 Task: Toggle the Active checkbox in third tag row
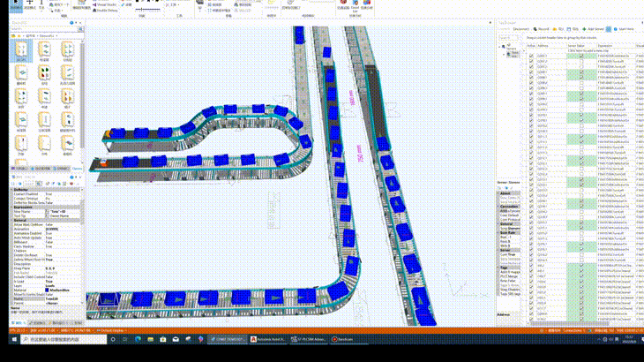pos(531,68)
